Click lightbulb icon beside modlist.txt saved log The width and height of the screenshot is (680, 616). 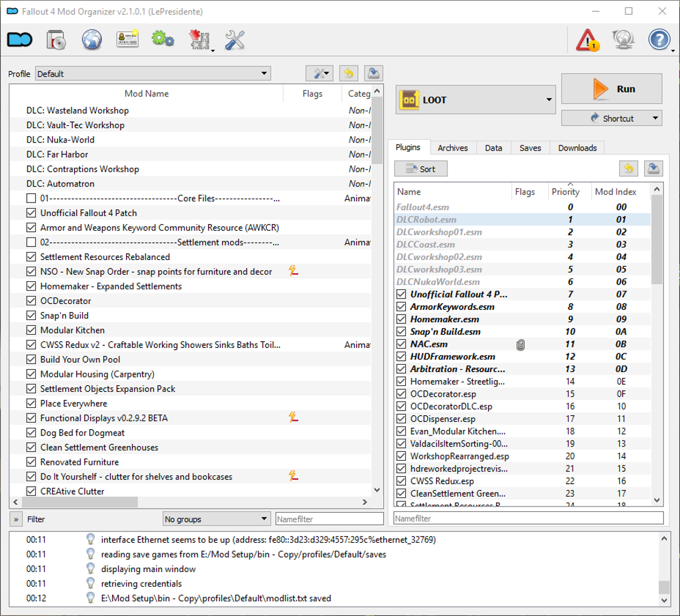pyautogui.click(x=90, y=598)
